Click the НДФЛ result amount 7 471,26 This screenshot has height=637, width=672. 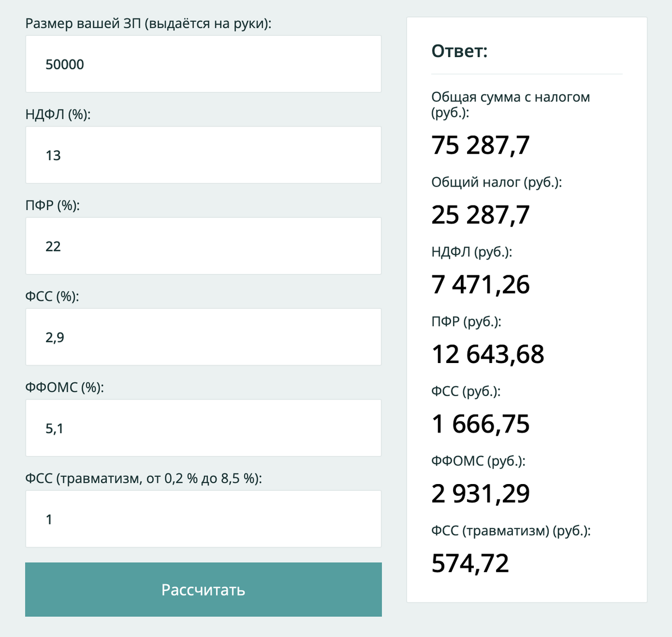pyautogui.click(x=480, y=285)
